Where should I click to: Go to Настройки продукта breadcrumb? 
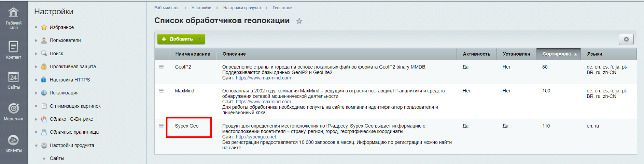click(242, 8)
